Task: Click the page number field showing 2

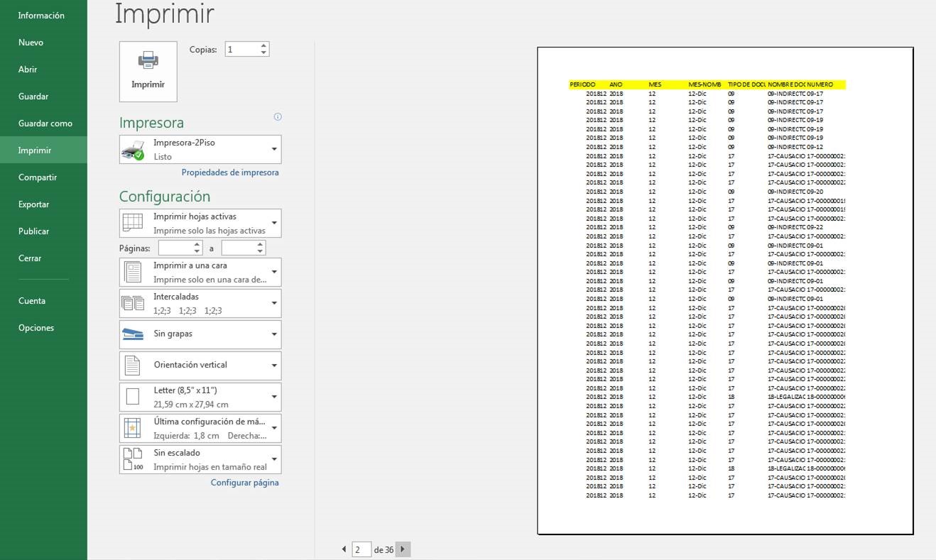Action: (x=361, y=549)
